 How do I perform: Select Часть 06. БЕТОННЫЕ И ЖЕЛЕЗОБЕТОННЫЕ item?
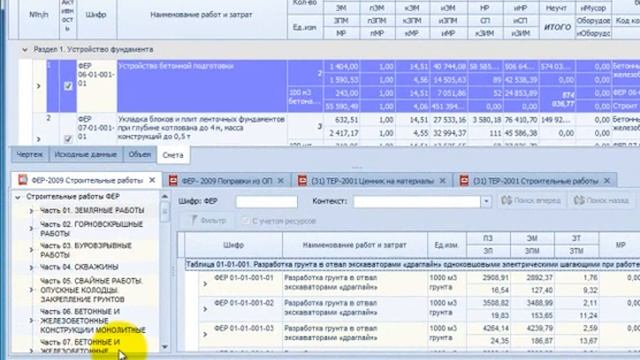tap(93, 321)
